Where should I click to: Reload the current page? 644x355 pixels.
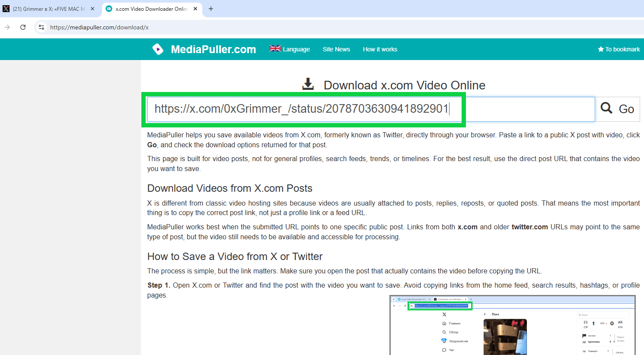point(23,27)
